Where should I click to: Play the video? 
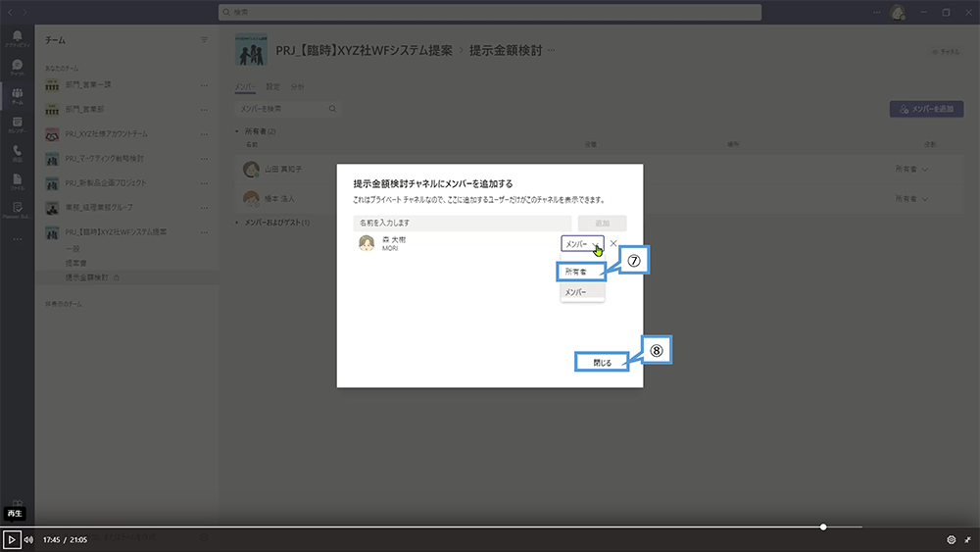(11, 539)
